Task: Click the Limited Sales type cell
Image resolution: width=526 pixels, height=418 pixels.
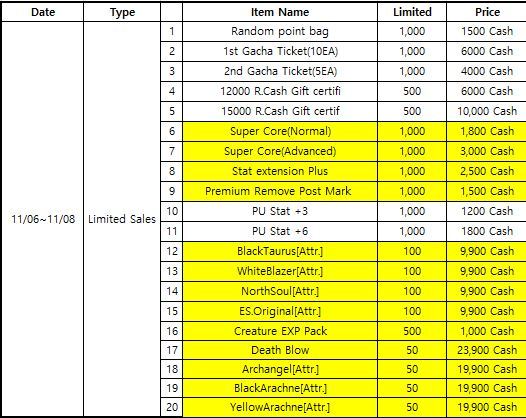Action: point(122,219)
